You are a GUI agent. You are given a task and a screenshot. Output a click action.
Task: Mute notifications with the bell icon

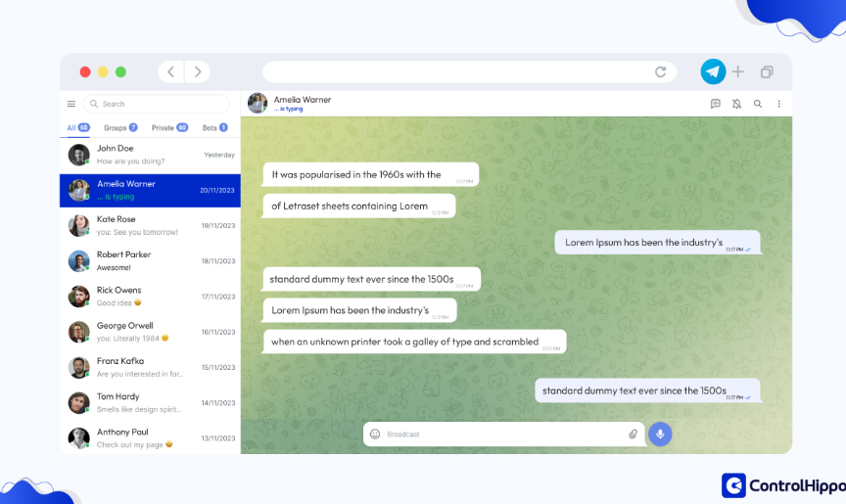736,104
